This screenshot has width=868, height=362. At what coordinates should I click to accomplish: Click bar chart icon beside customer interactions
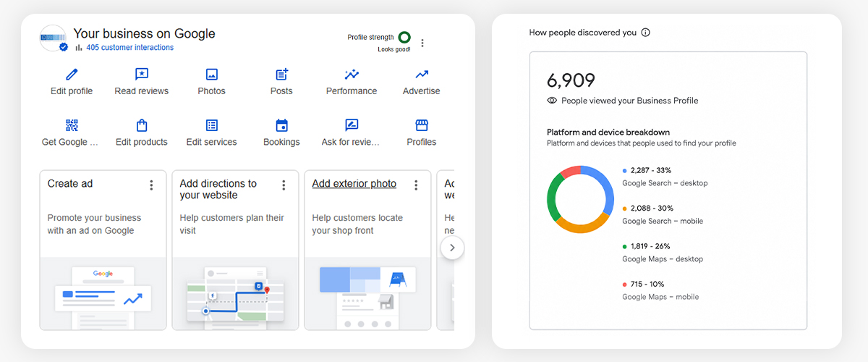pos(79,48)
